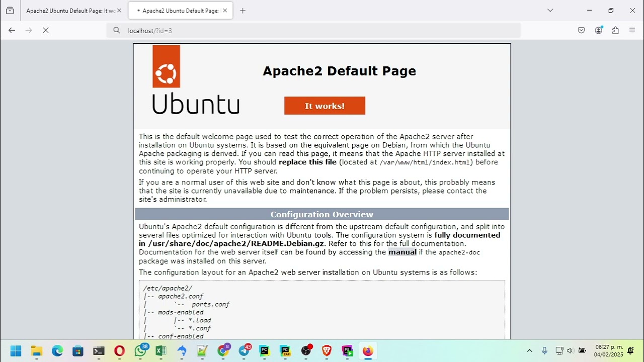This screenshot has width=644, height=362.
Task: Click the 'apache2-doc' package name text
Action: (459, 252)
